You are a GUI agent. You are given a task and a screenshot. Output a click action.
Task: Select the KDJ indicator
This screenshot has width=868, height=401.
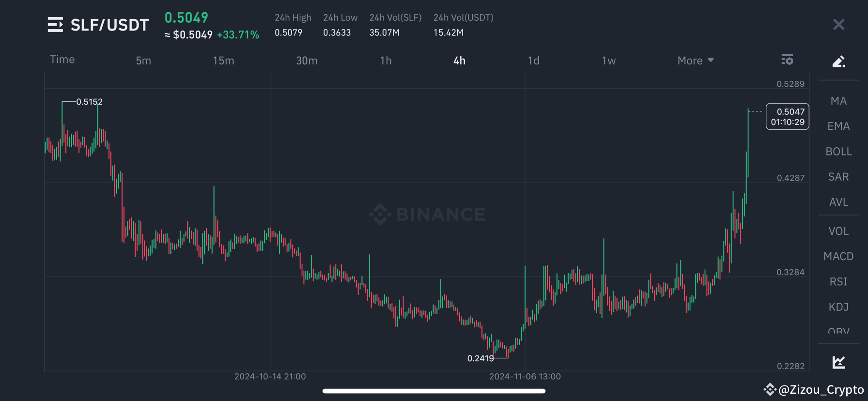point(838,307)
